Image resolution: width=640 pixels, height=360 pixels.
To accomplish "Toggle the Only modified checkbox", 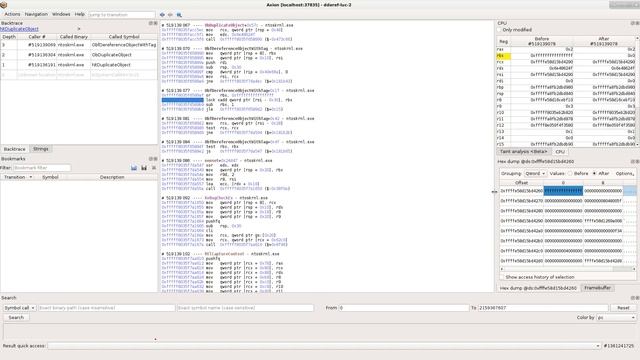I will (x=500, y=30).
